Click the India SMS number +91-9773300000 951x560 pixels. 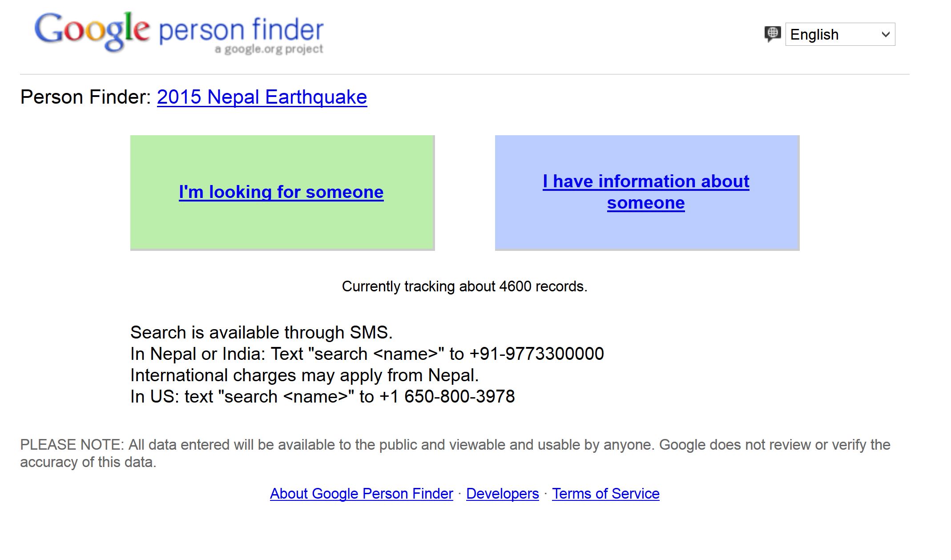[x=536, y=354]
